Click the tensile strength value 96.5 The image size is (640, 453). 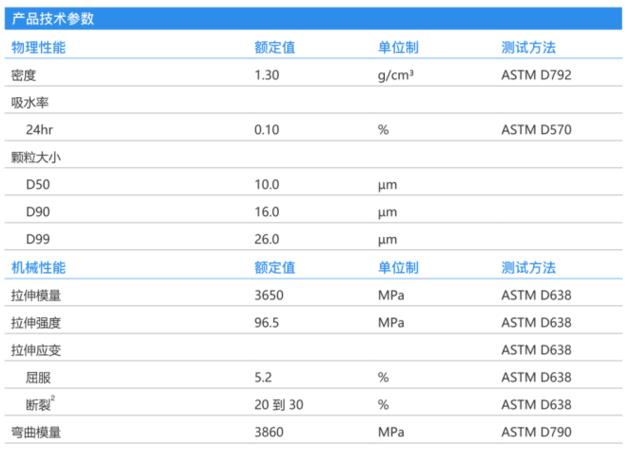pos(267,322)
